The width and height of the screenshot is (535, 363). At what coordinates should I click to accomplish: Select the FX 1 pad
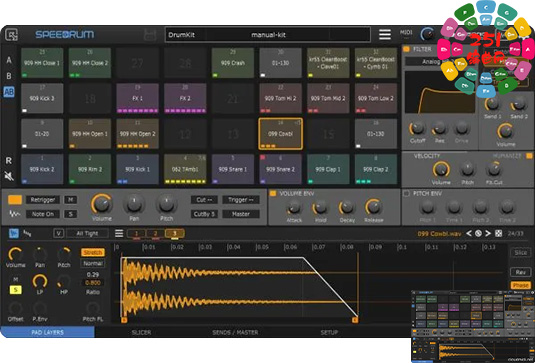pos(138,98)
